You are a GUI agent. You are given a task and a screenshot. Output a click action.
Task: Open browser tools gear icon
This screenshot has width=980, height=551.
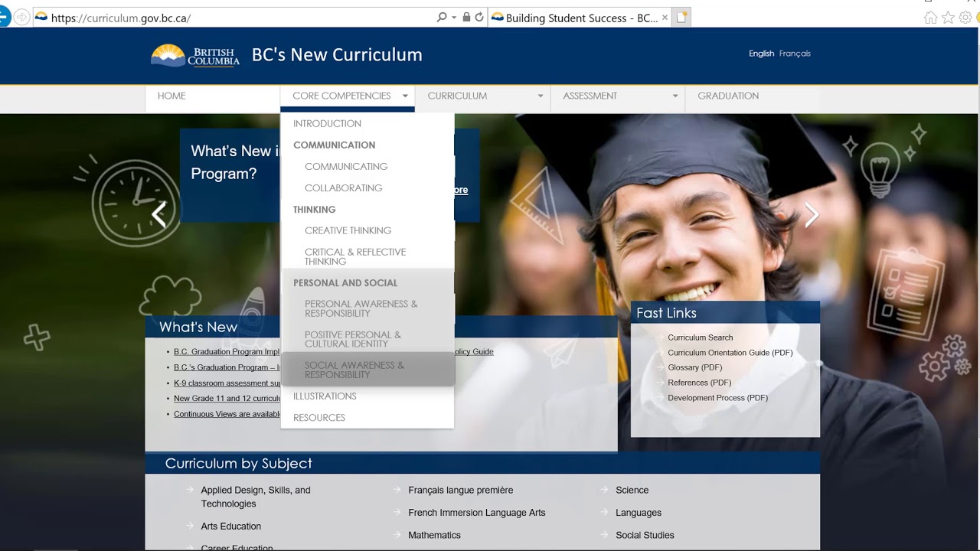[966, 18]
